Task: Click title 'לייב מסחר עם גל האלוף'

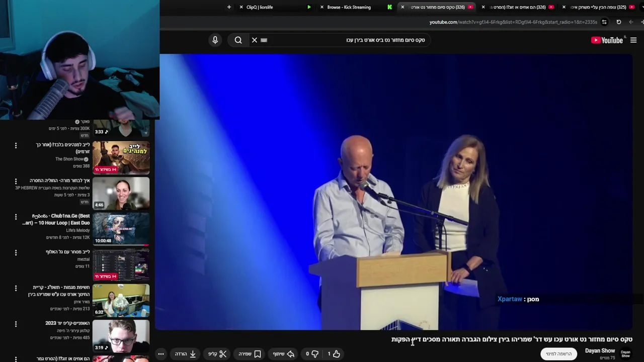Action: click(68, 252)
